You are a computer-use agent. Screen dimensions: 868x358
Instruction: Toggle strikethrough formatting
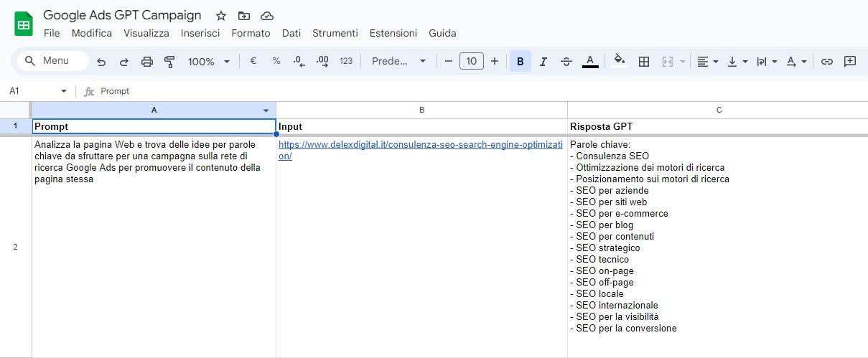tap(566, 62)
